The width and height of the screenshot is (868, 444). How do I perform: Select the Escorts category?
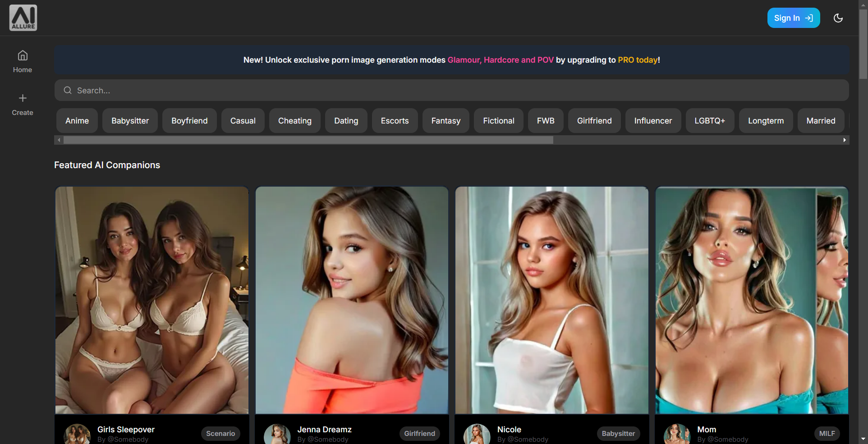coord(395,121)
